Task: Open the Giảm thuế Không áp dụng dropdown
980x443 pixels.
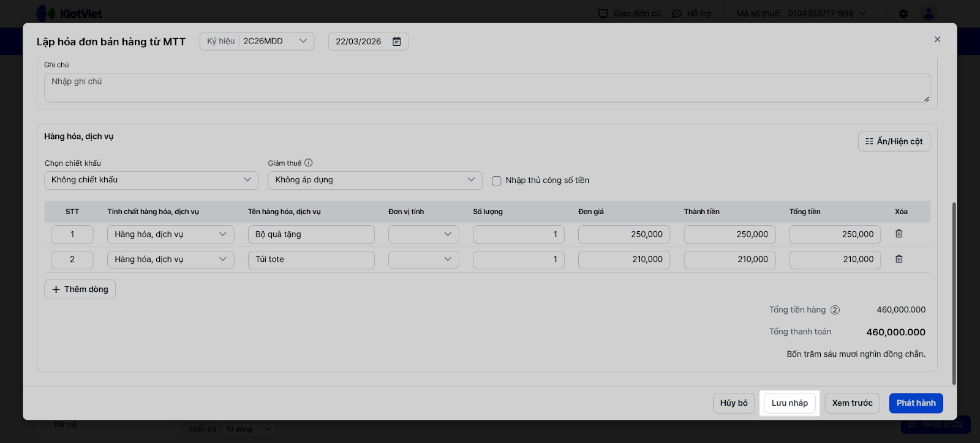Action: (375, 180)
